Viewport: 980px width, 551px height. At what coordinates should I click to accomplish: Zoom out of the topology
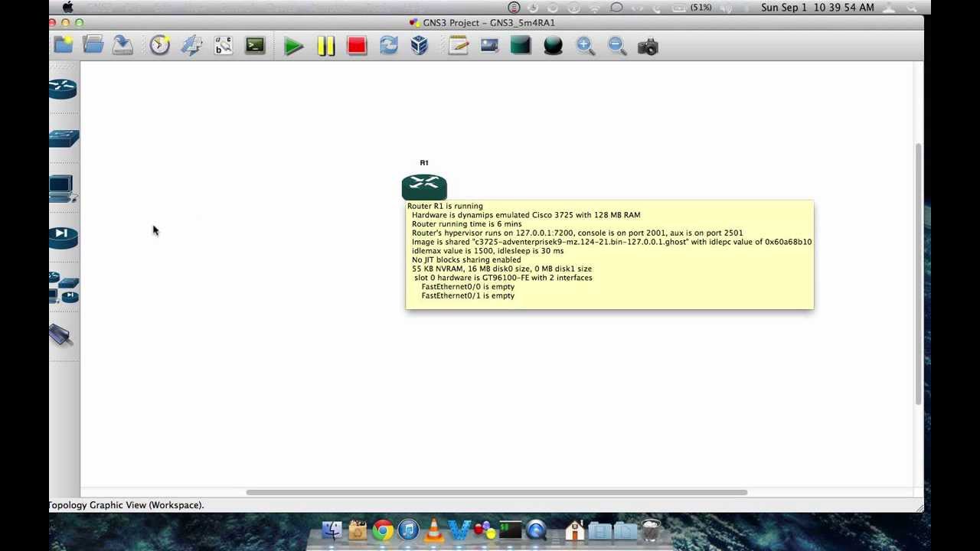[x=617, y=47]
